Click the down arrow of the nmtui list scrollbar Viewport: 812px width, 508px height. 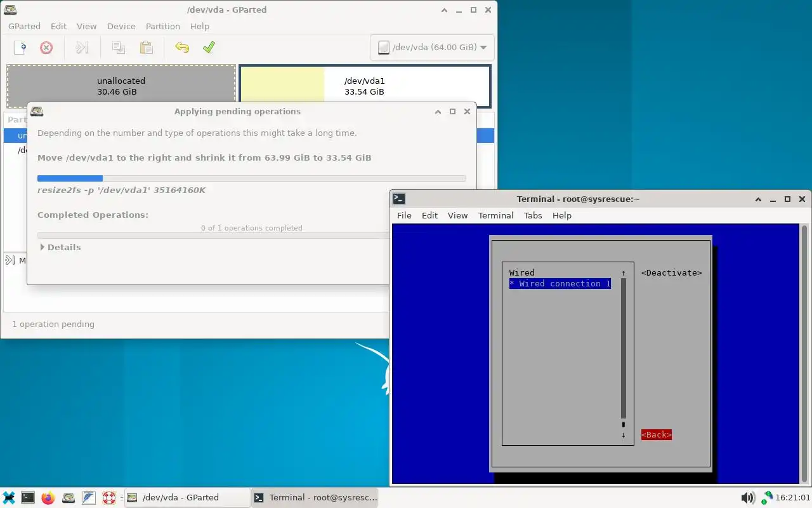click(x=624, y=435)
